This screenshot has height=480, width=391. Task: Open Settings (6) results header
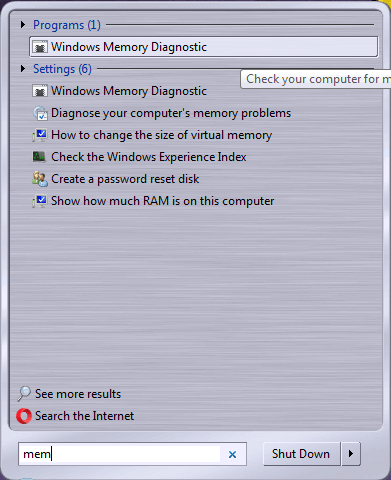tap(62, 69)
